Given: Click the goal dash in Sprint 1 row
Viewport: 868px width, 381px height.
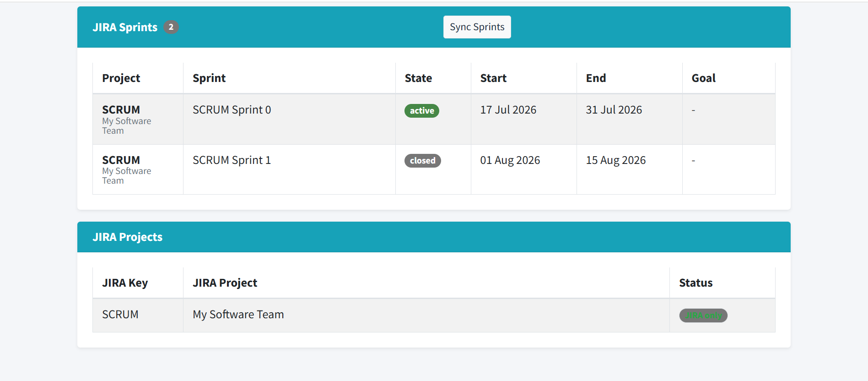Looking at the screenshot, I should (693, 161).
